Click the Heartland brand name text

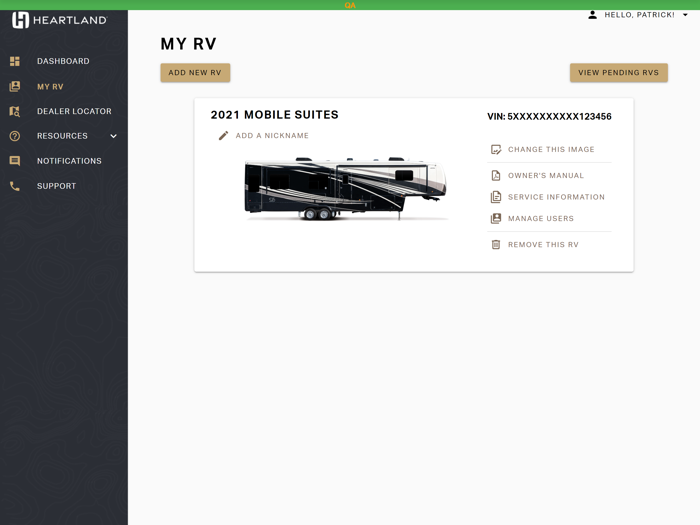(70, 20)
